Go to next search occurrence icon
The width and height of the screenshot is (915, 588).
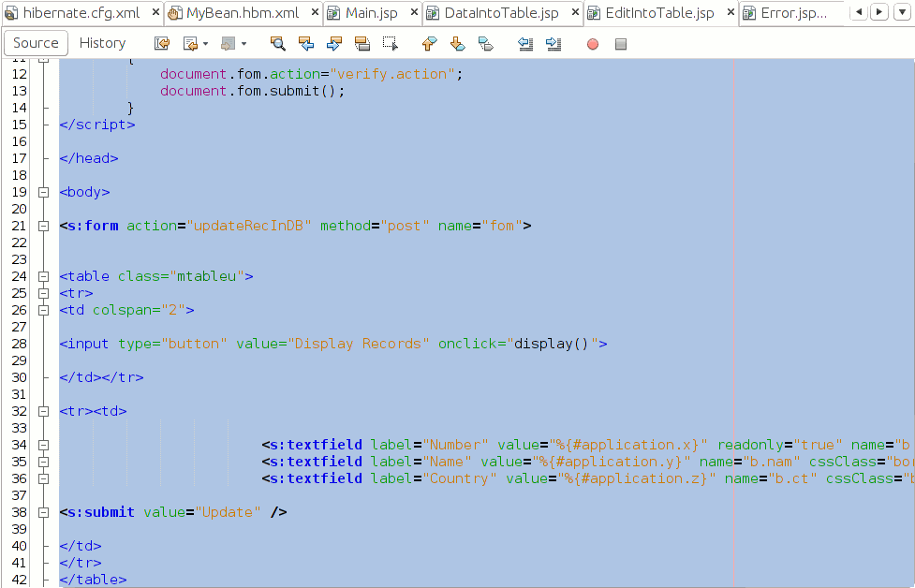pos(333,43)
